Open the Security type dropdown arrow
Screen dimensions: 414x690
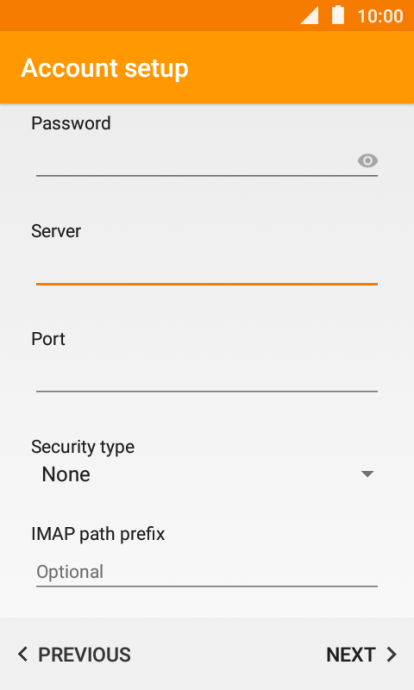[x=367, y=474]
